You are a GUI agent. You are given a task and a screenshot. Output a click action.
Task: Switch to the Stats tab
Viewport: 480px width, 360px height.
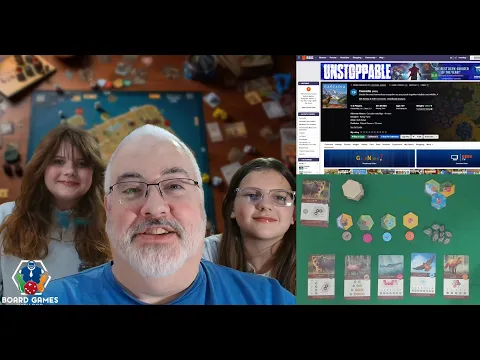[x=378, y=144]
